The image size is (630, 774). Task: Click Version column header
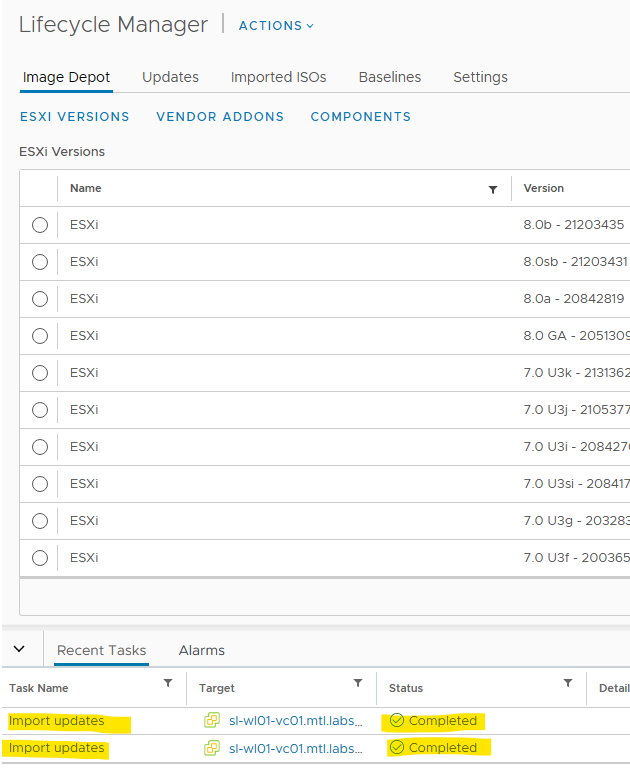(544, 188)
